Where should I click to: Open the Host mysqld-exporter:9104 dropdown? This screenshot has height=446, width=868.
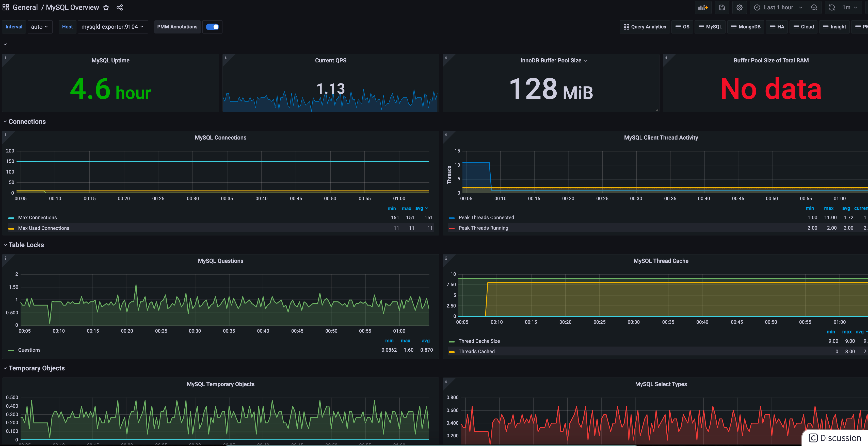112,27
